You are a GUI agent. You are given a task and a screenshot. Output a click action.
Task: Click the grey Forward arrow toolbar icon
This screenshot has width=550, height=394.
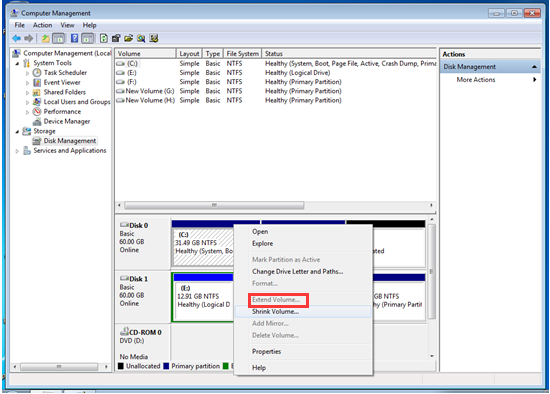(x=28, y=38)
